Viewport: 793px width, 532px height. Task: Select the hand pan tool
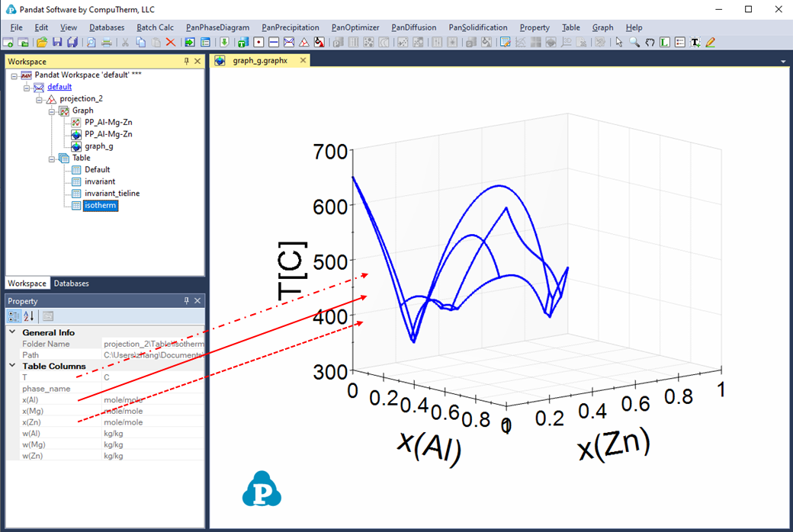[x=650, y=43]
